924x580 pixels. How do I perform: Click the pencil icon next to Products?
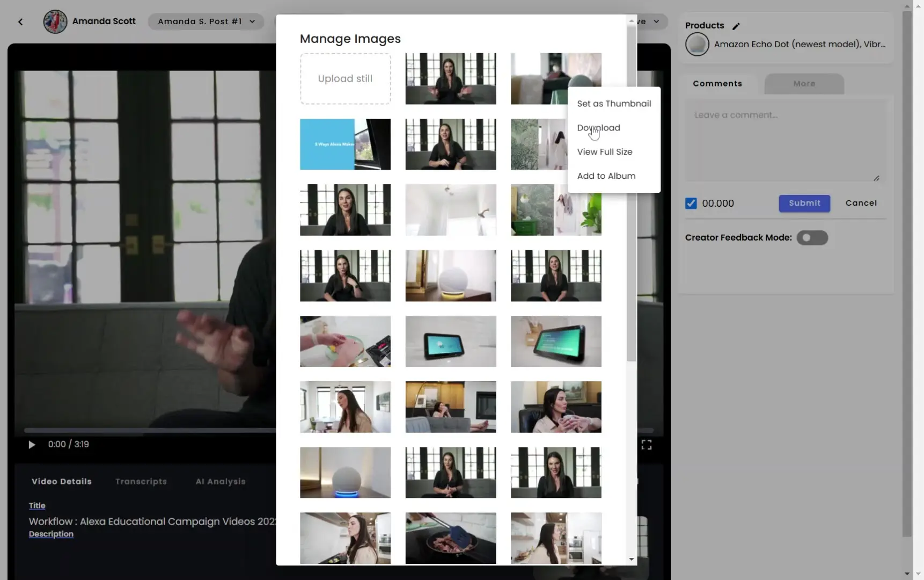[x=736, y=25]
